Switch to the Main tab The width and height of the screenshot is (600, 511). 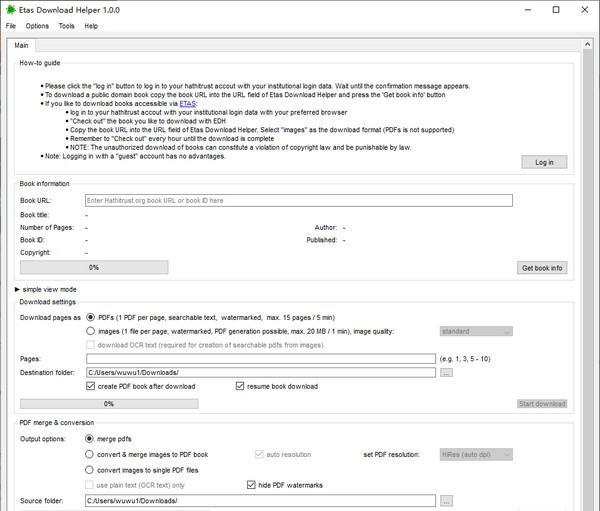(x=21, y=46)
